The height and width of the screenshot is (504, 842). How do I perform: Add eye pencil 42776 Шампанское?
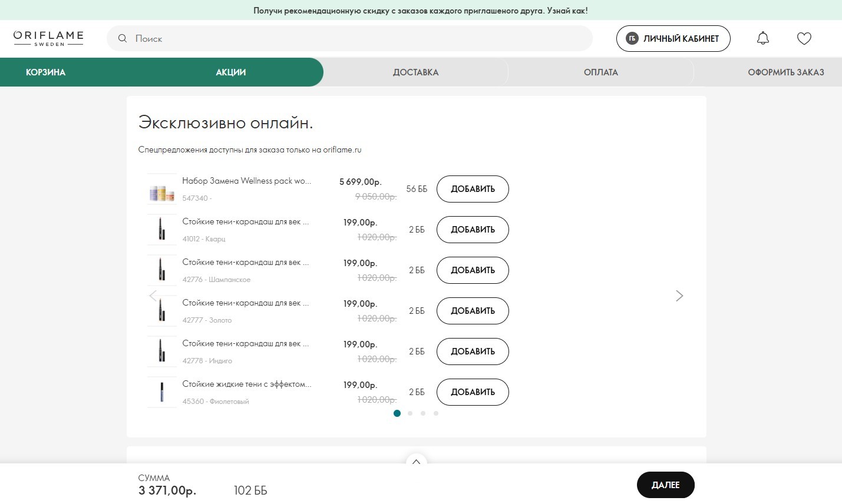[x=473, y=270]
